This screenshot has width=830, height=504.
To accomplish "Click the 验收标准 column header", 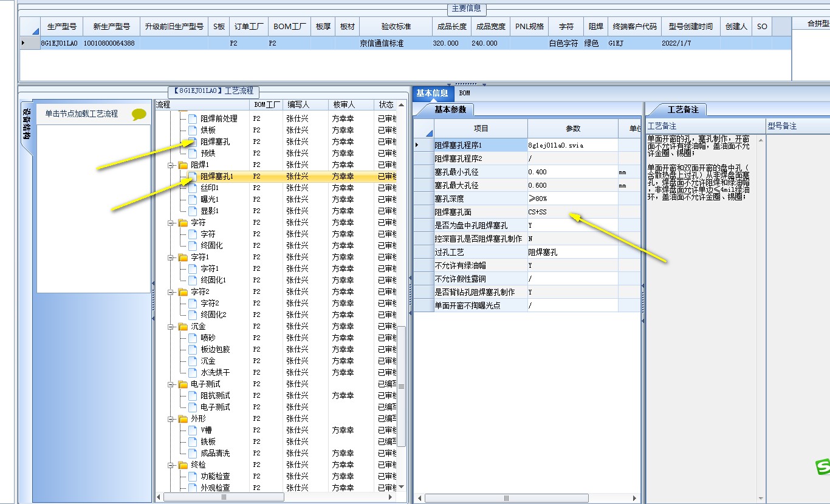I will coord(396,27).
